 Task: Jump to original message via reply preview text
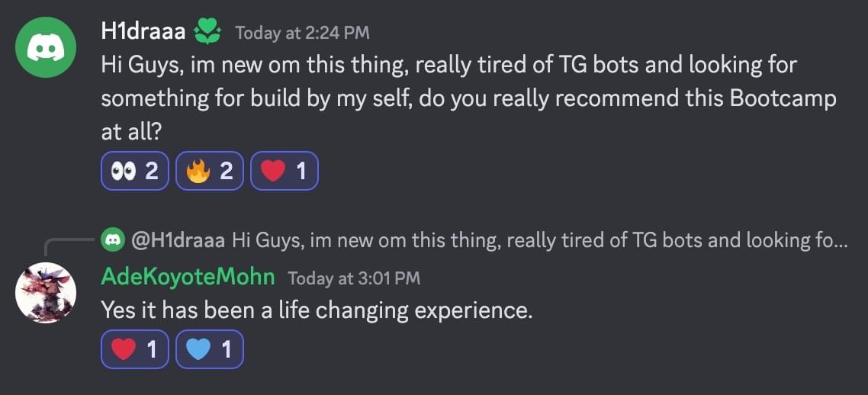click(534, 241)
